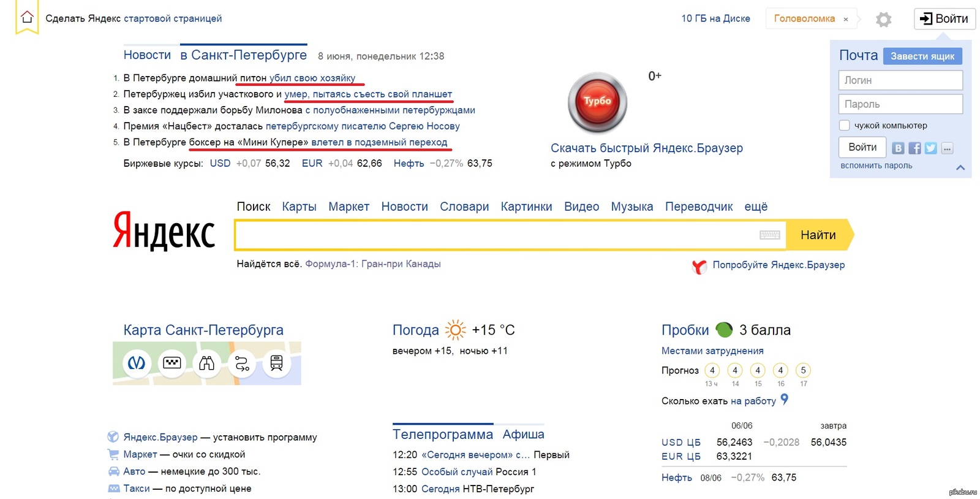Click top-right Войти button
Screen dimensions: 980x499
(x=944, y=18)
